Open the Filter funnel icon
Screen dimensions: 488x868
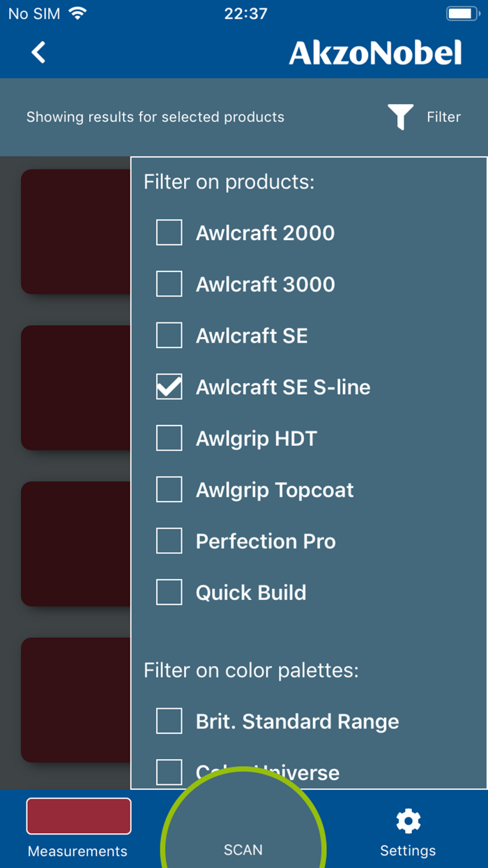point(401,117)
